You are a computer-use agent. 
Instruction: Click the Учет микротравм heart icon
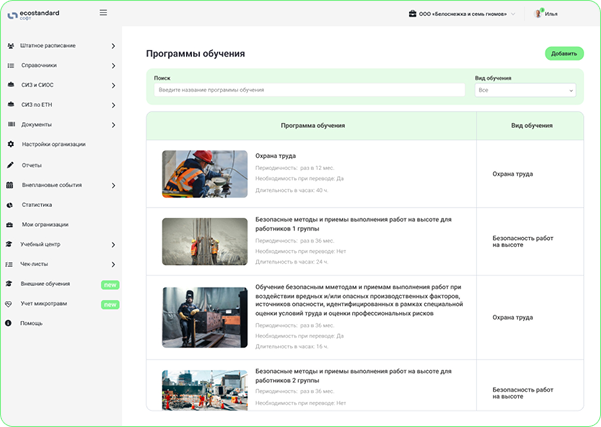pyautogui.click(x=10, y=303)
